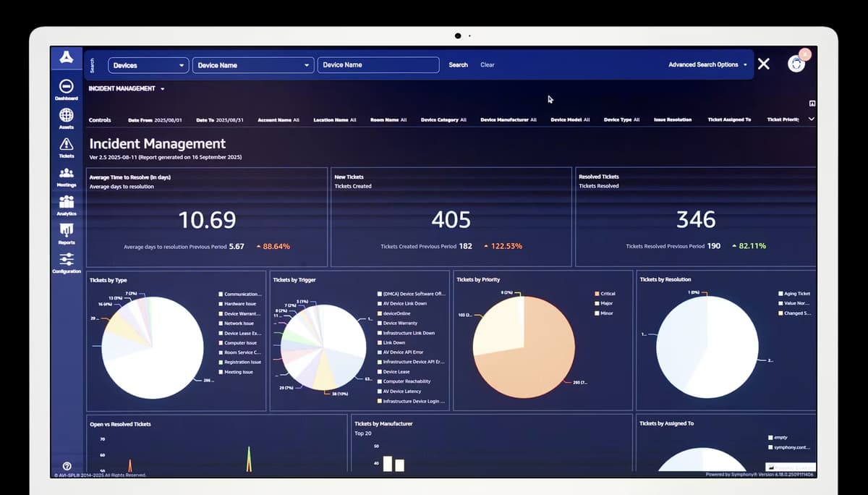
Task: Click the help question mark icon
Action: pos(67,466)
